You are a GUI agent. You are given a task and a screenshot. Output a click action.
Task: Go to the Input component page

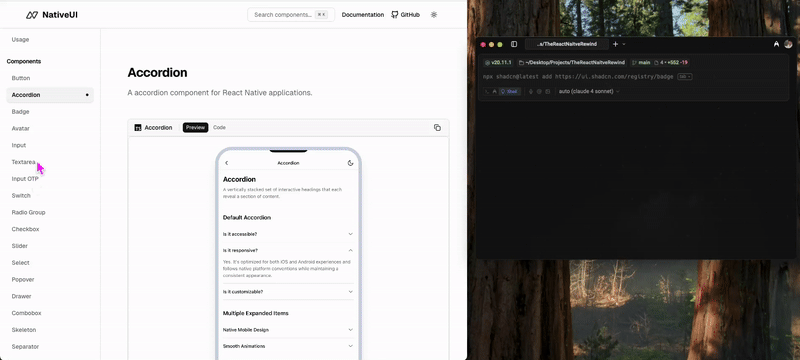[19, 145]
